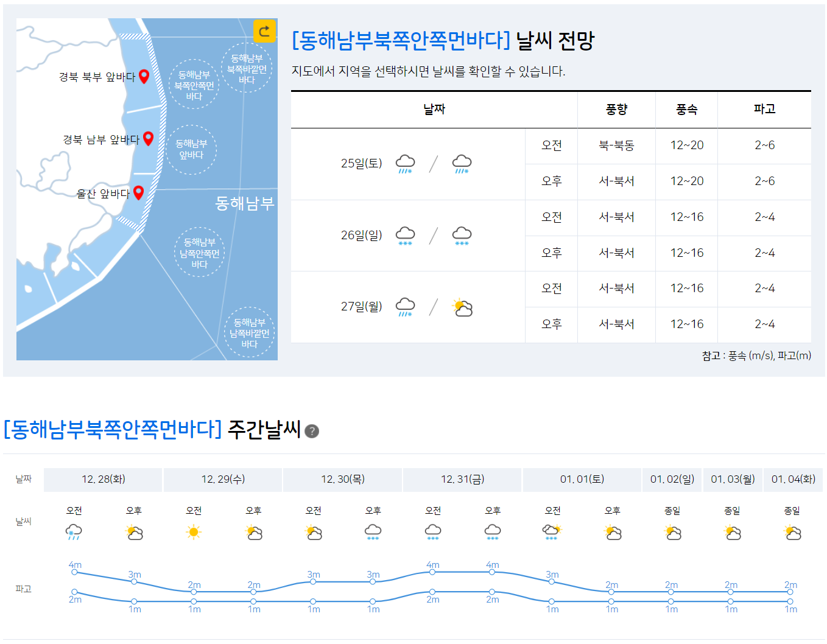Click the 4m upper wave point on 12.31 오전
827x644 pixels.
pyautogui.click(x=432, y=572)
